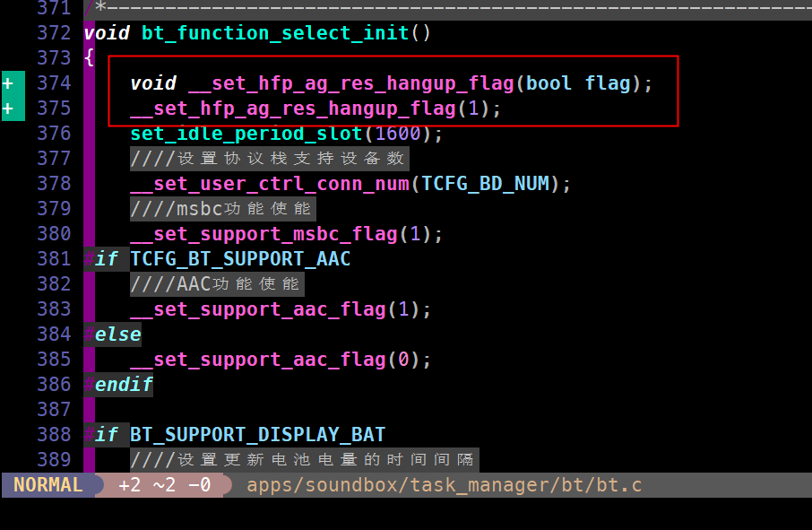The width and height of the screenshot is (812, 530).
Task: Click the flag parameter name on line 374
Action: [608, 83]
